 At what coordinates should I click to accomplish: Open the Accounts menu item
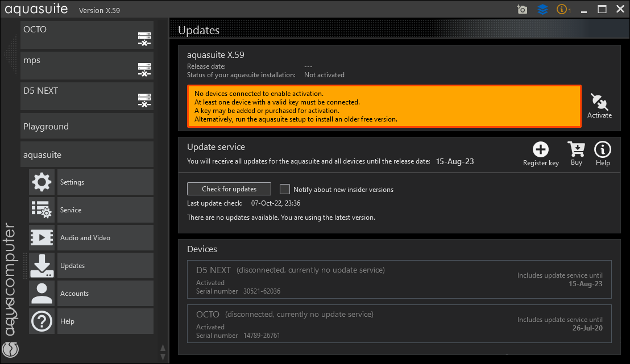click(105, 294)
